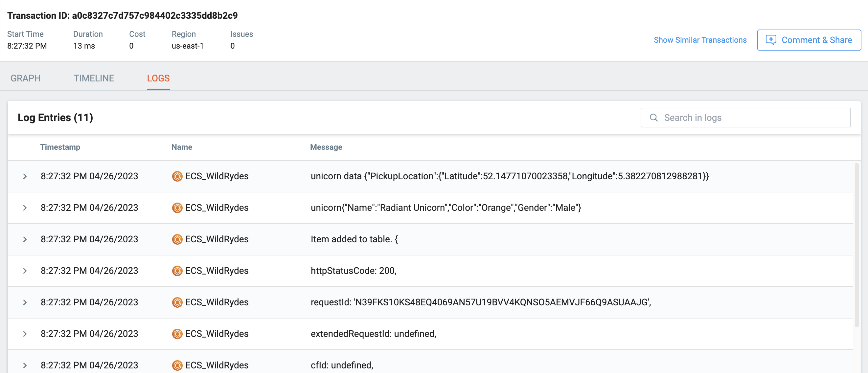Expand the requestId log entry
This screenshot has width=868, height=373.
25,302
